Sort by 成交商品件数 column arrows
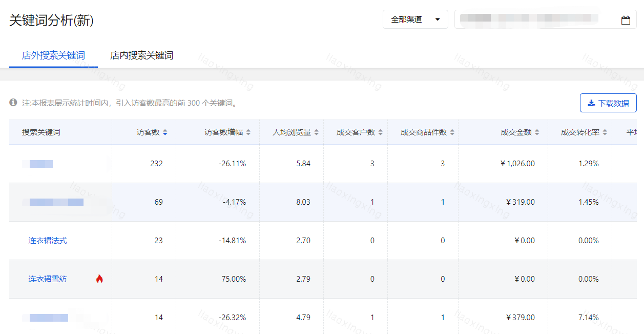644x334 pixels. click(452, 132)
